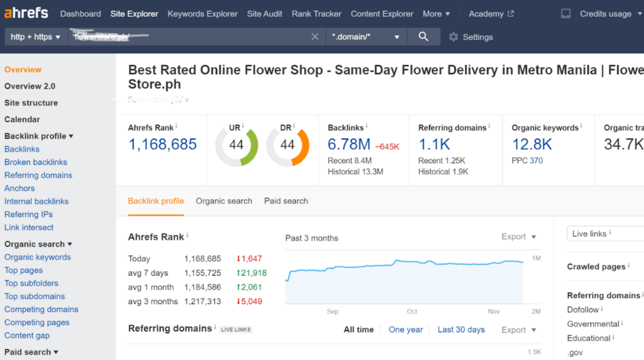Open Referring domains sidebar link

tap(38, 175)
